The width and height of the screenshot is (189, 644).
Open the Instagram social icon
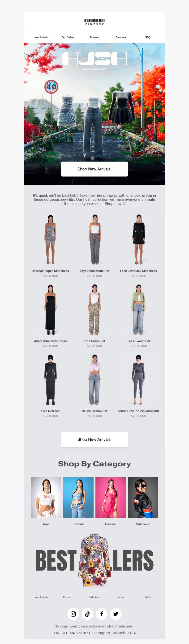pos(73,614)
